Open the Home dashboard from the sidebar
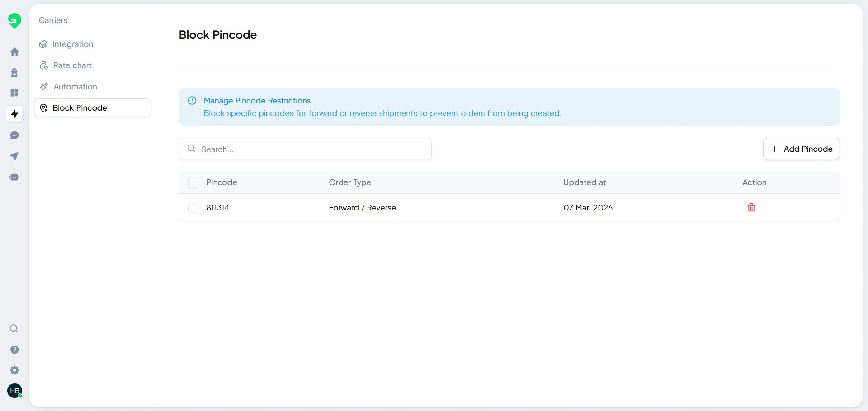This screenshot has height=411, width=868. tap(14, 51)
